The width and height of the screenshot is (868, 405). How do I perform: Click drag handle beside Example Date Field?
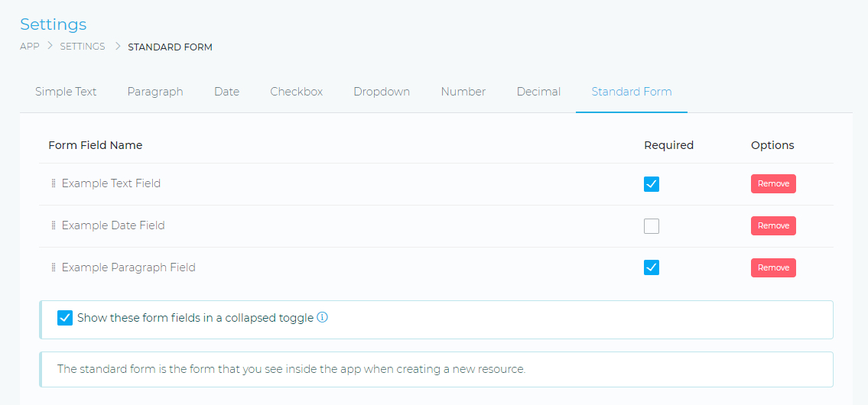point(54,225)
